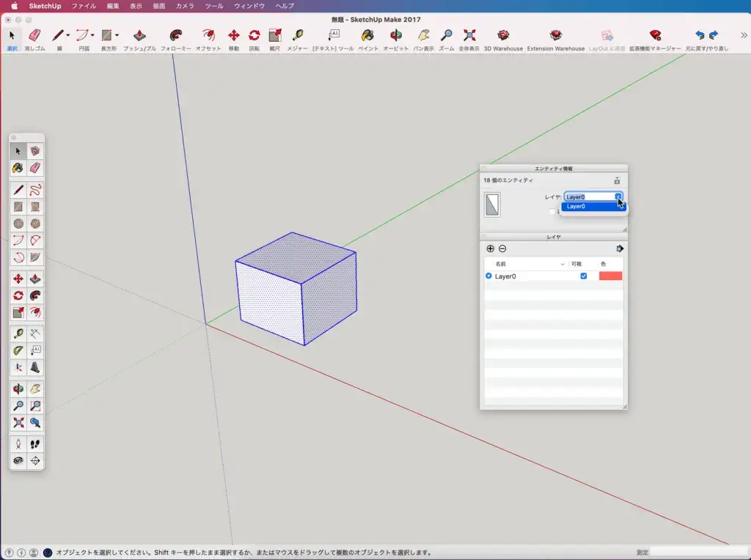
Task: Choose the フォローミー tool in the top toolbar
Action: [176, 40]
